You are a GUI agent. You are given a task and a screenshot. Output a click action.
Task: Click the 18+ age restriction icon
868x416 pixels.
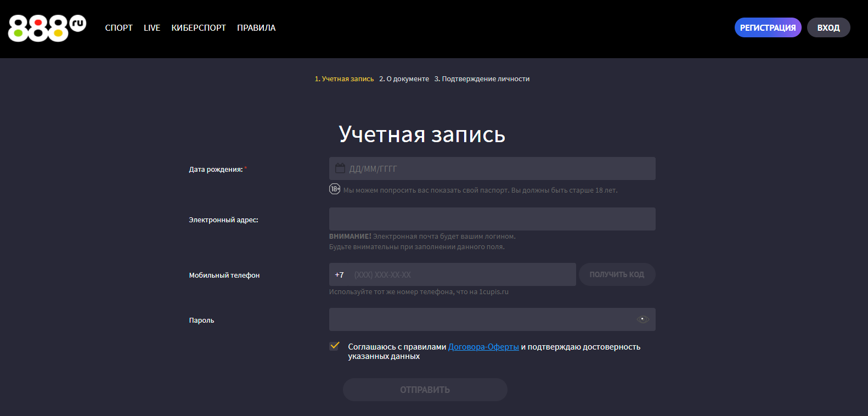[335, 189]
